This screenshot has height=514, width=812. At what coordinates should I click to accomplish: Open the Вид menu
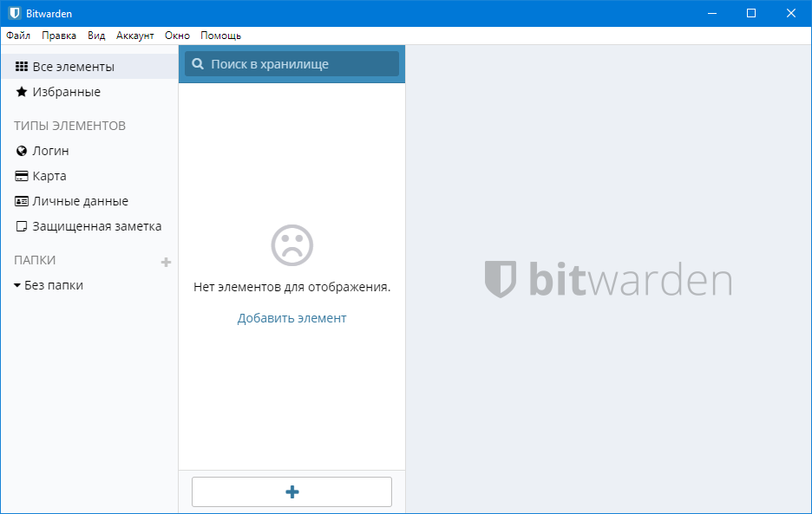[x=96, y=36]
